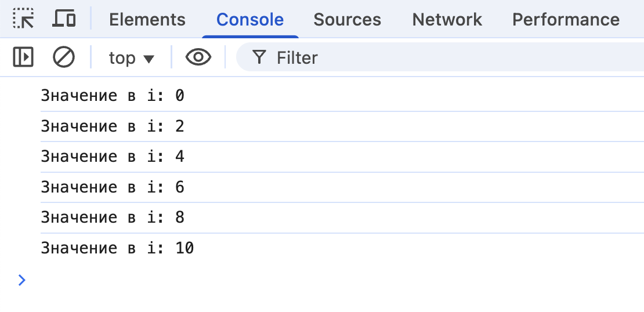Activate the inspect element picker icon
This screenshot has width=644, height=312.
(23, 19)
